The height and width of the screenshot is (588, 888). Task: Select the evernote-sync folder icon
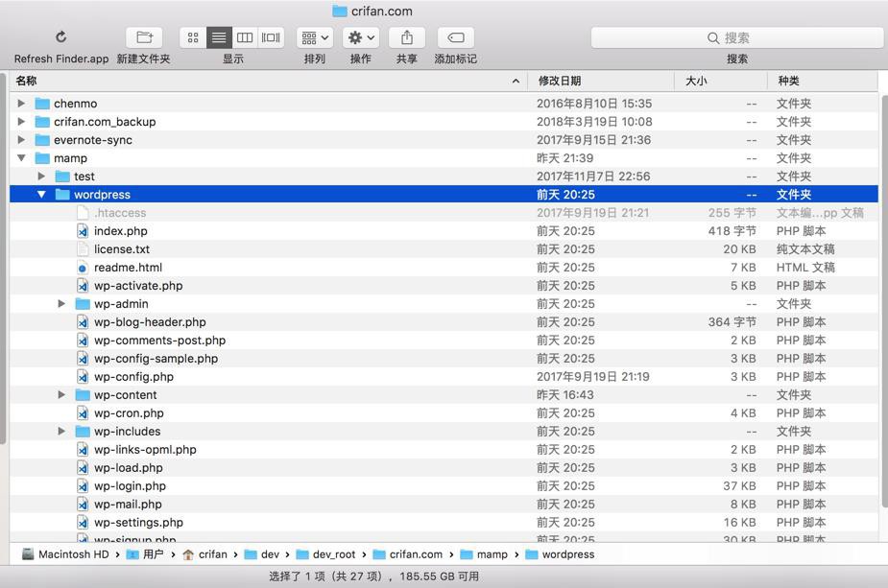click(x=42, y=140)
